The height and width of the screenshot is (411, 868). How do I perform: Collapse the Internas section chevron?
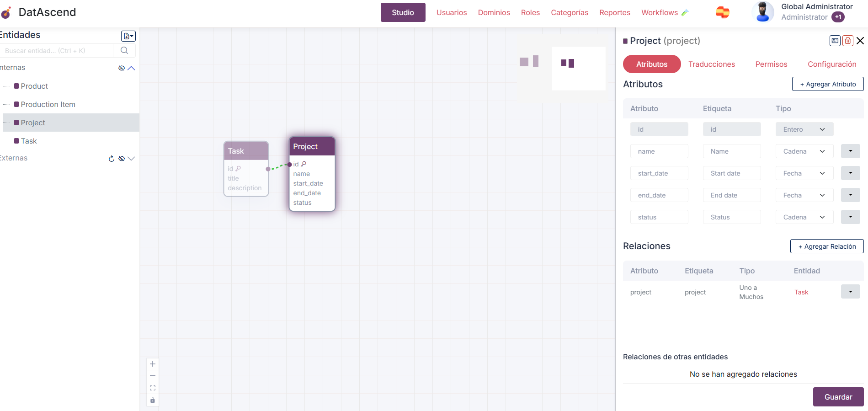132,68
